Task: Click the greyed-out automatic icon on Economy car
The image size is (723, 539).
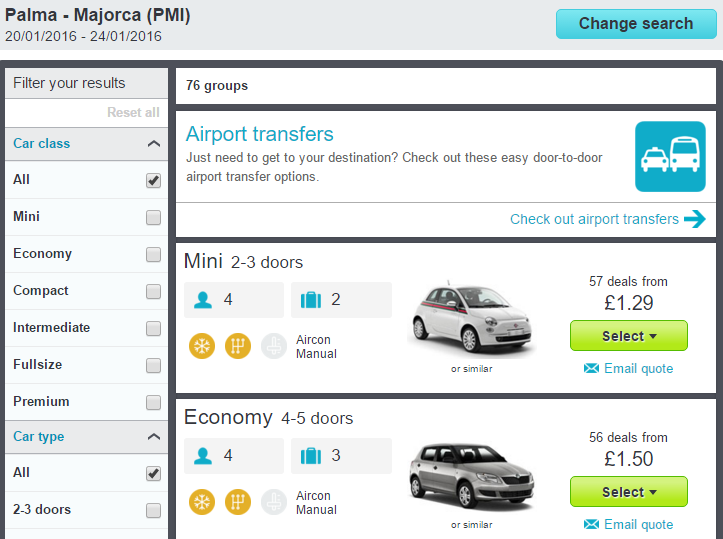Action: pyautogui.click(x=274, y=502)
